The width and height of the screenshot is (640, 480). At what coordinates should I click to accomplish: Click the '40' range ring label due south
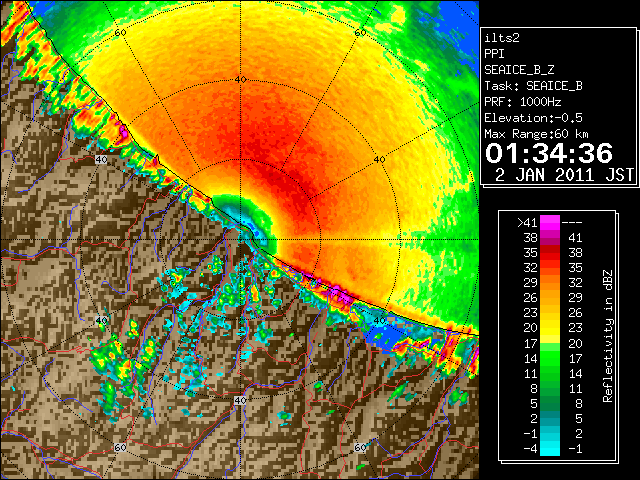click(x=240, y=400)
